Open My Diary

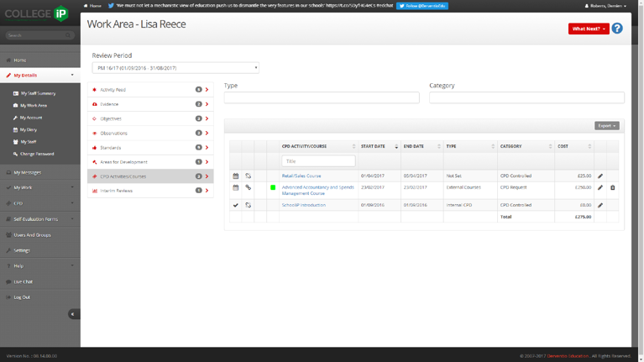pos(29,130)
